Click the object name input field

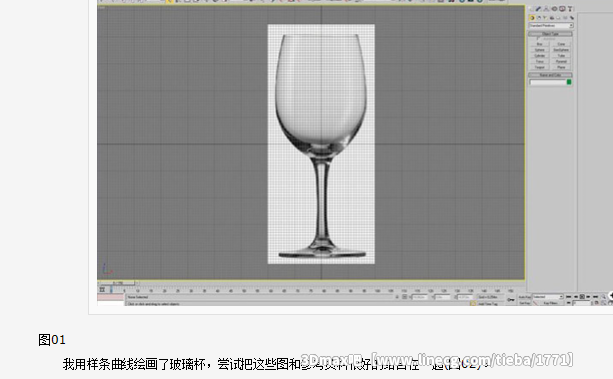click(548, 82)
